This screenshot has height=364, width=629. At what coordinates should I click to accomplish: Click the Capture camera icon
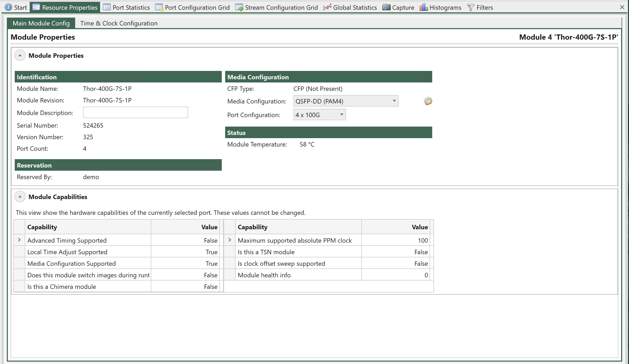point(386,7)
